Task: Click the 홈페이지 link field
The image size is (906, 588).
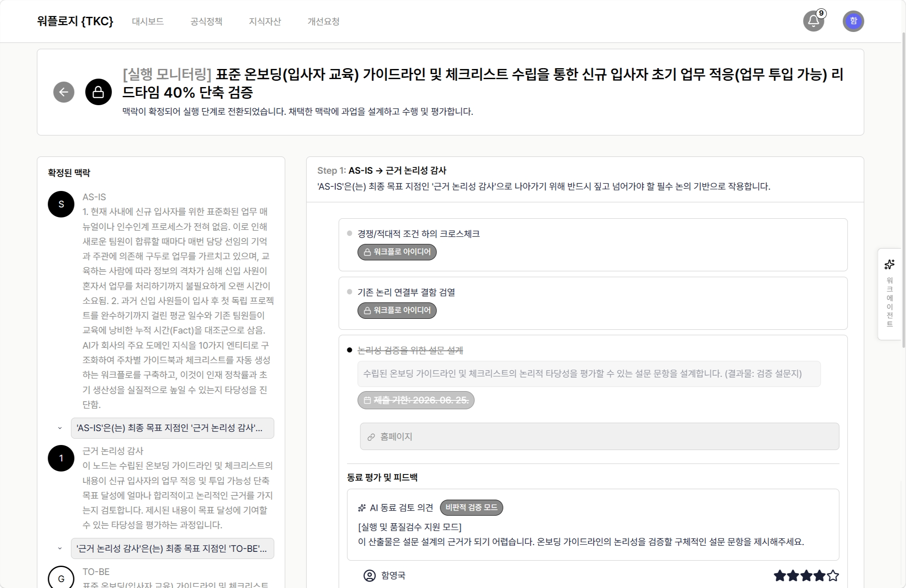Action: (599, 437)
